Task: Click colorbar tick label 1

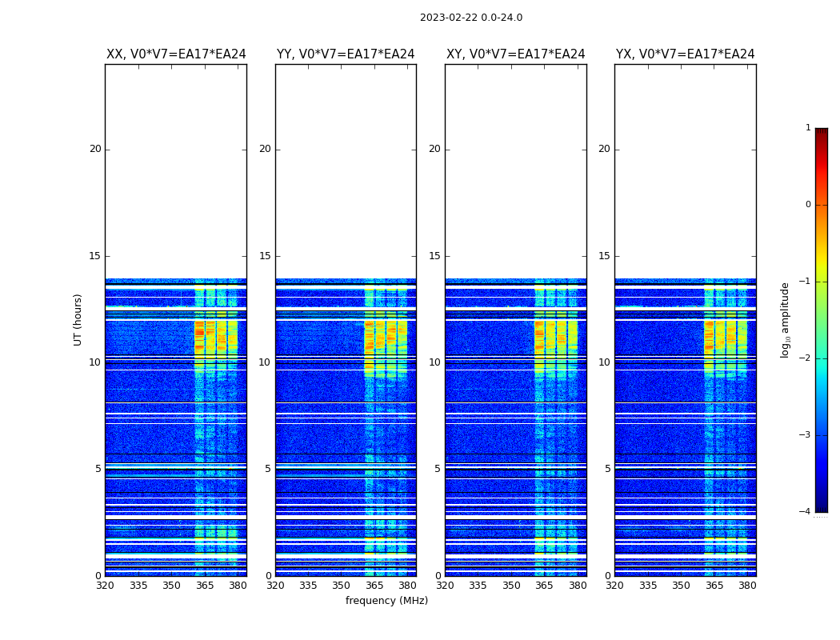Action: pos(808,127)
